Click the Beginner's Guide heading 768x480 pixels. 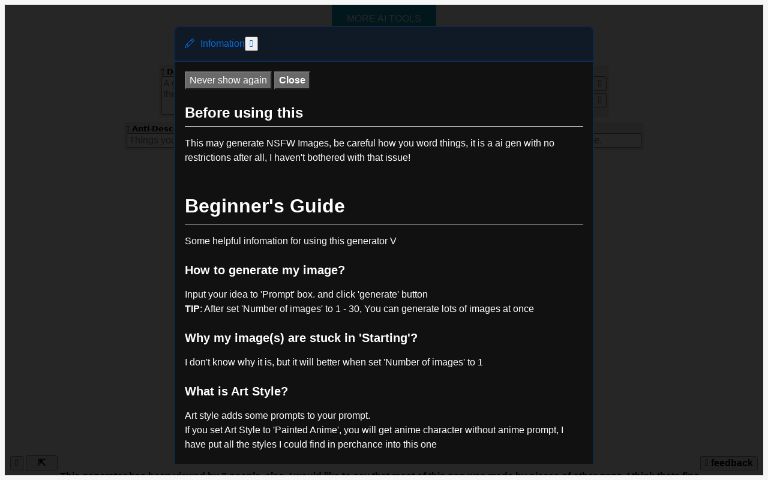pos(265,206)
